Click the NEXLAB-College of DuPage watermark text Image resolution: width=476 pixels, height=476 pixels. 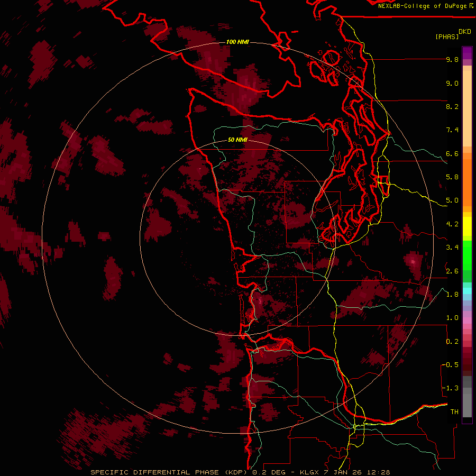point(423,6)
